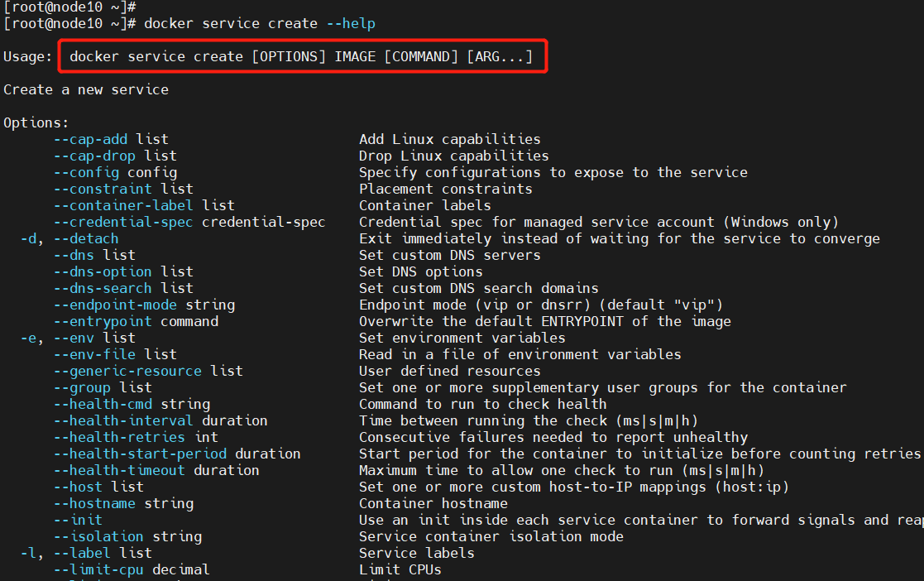Click the 'Container labels' description

(x=425, y=205)
